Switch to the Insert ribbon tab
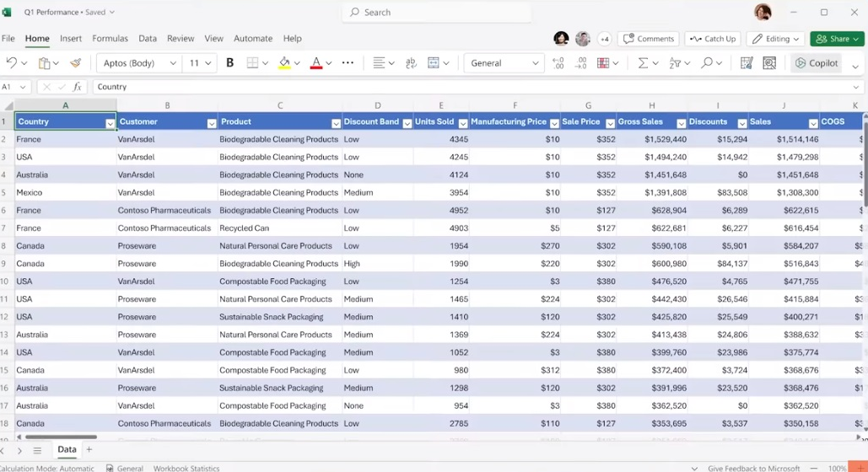 coord(71,39)
